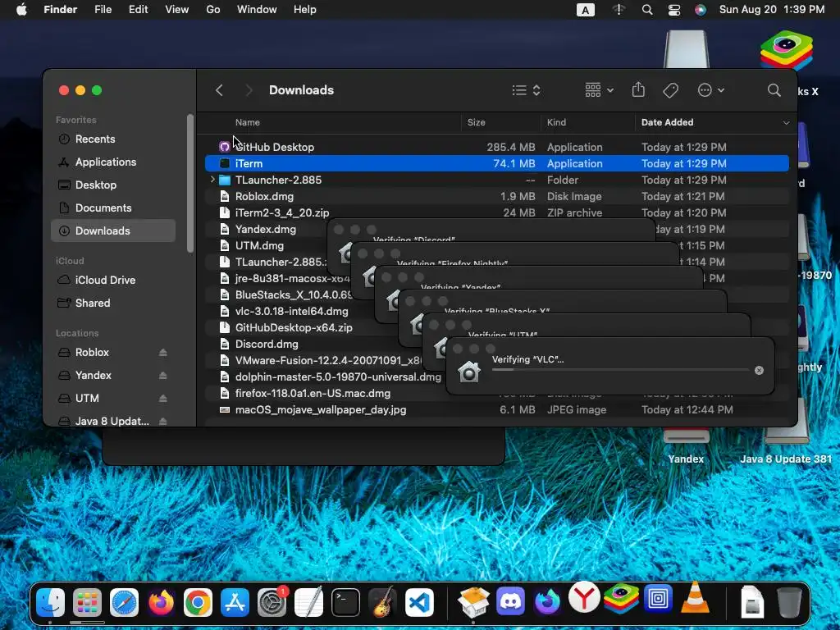Open the Apple menu
The height and width of the screenshot is (630, 840).
pos(21,10)
